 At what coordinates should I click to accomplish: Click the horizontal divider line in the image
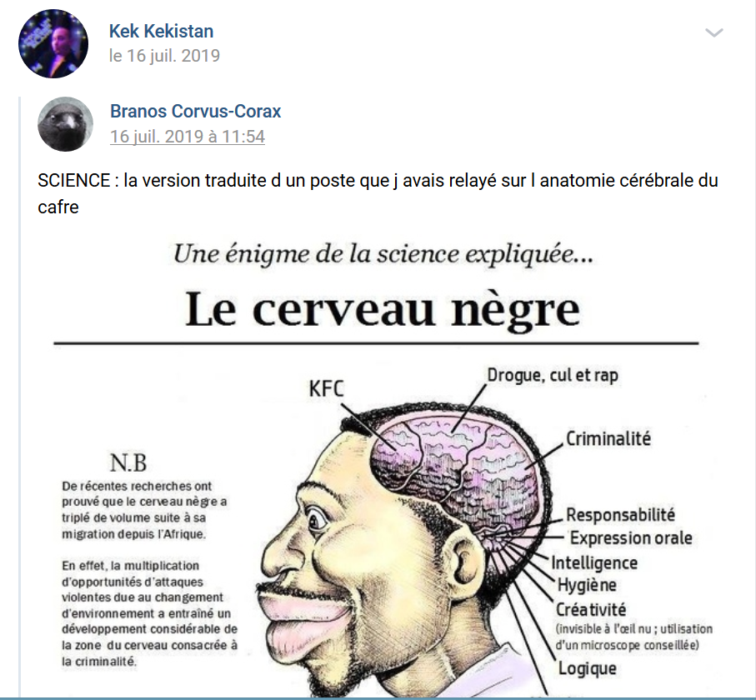(x=376, y=343)
